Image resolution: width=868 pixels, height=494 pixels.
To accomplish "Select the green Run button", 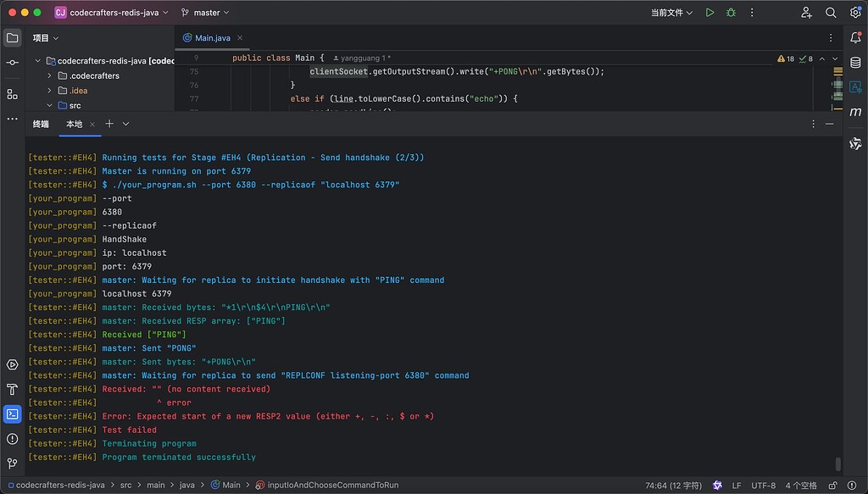I will pyautogui.click(x=710, y=12).
